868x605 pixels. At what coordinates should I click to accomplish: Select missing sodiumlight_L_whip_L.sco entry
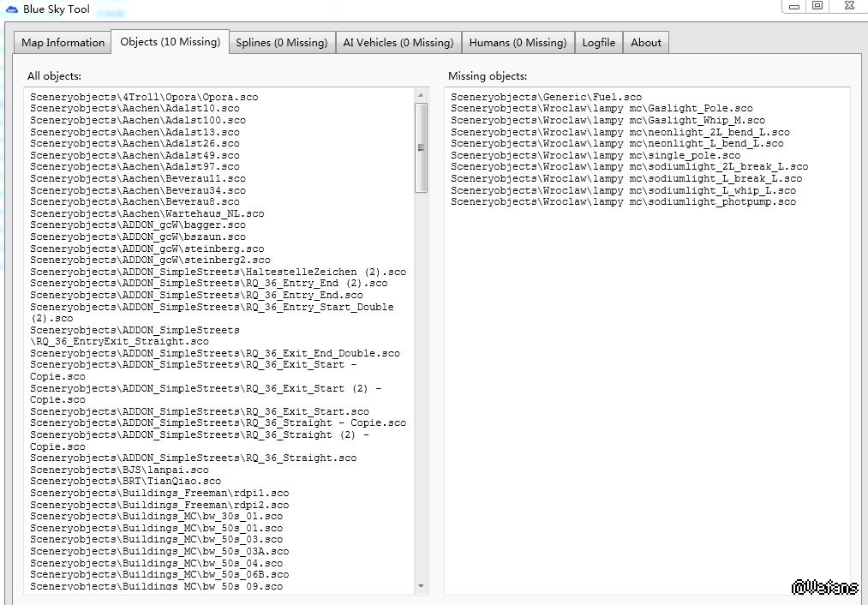[623, 190]
